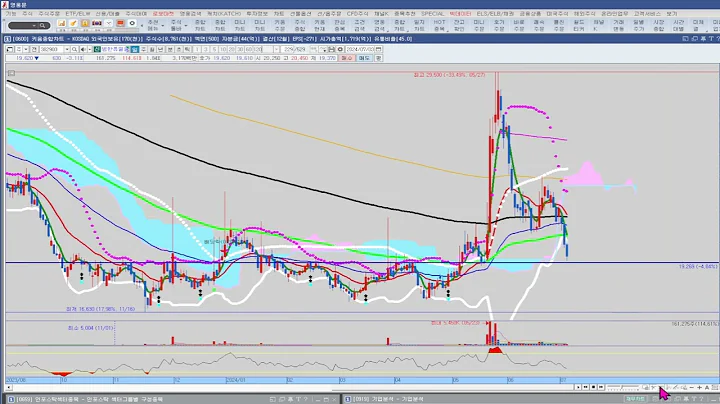Click the 시장종합 toolbar button

(x=658, y=25)
